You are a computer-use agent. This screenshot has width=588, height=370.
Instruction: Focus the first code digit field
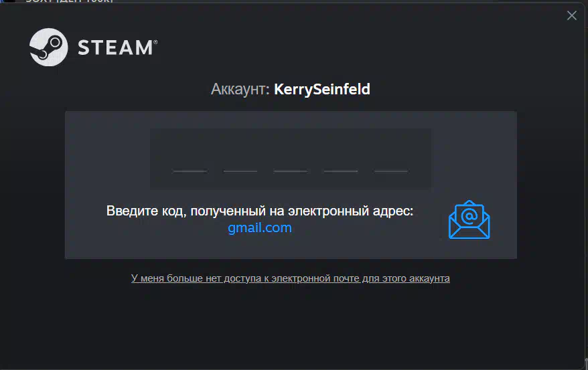[190, 159]
